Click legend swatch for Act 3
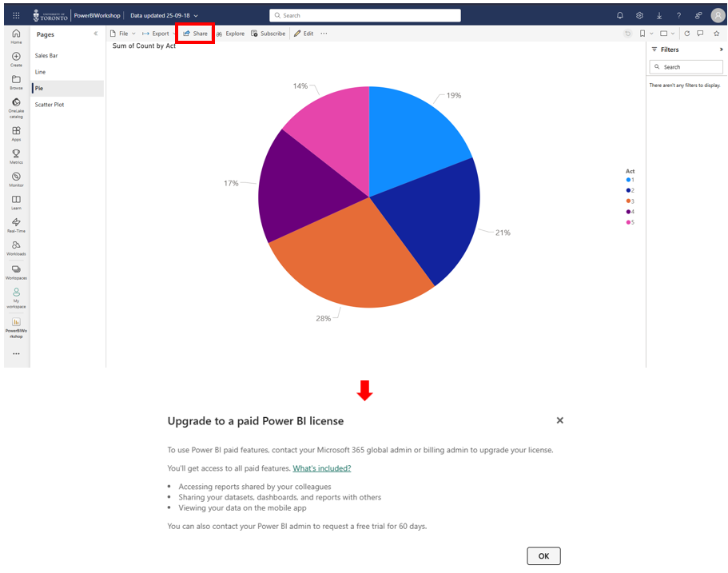 click(x=628, y=201)
